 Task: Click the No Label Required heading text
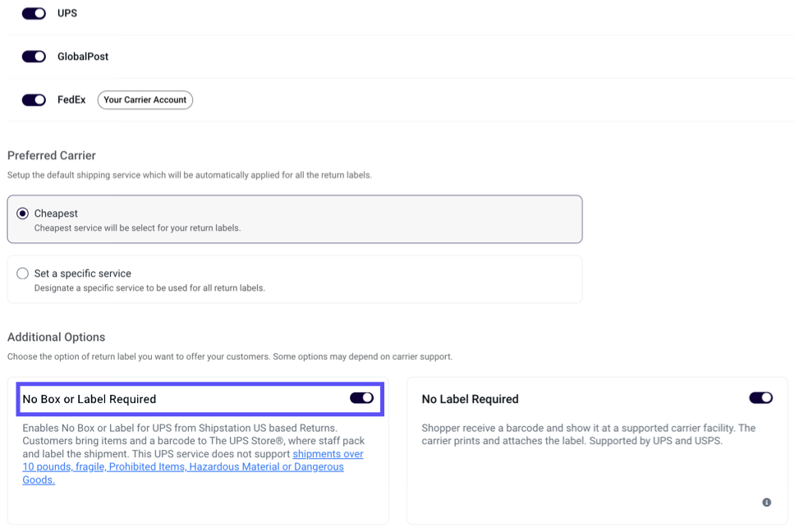click(x=470, y=399)
